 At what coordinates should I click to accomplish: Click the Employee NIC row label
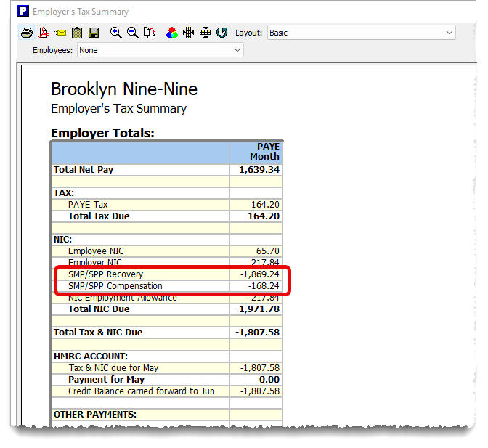96,251
